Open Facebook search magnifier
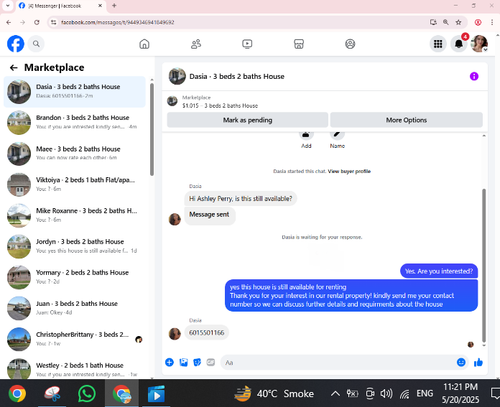This screenshot has height=407, width=500. 36,44
